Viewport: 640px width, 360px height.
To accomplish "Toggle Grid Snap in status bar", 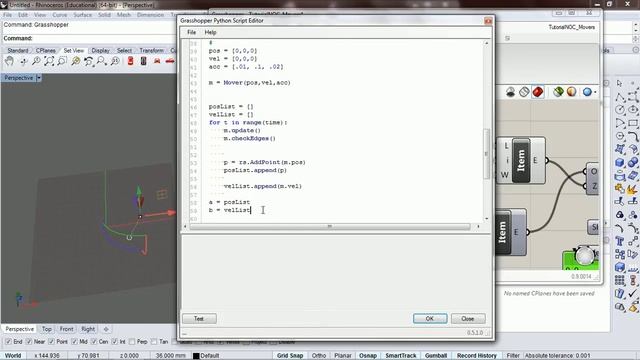I will (x=290, y=356).
